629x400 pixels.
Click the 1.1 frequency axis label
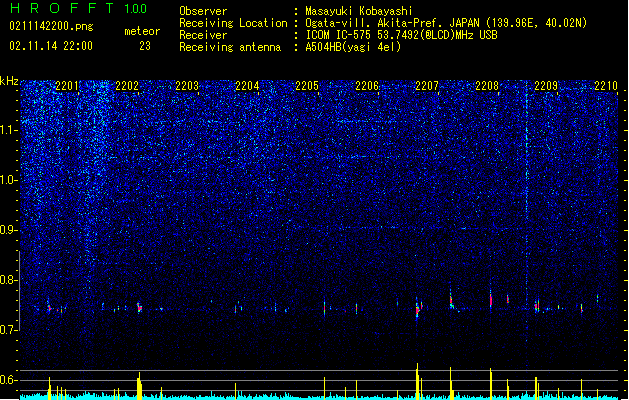tap(9, 130)
